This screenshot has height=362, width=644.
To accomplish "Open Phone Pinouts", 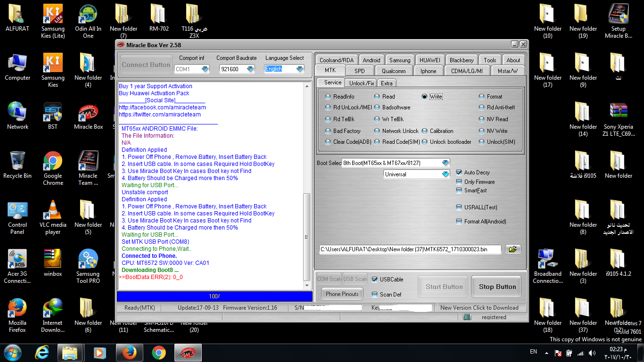I will click(342, 294).
